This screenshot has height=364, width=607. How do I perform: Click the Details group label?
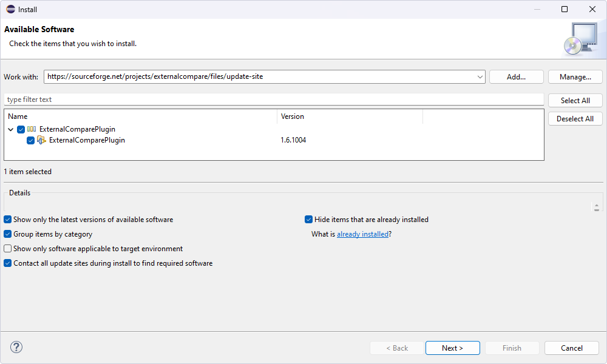[x=20, y=193]
